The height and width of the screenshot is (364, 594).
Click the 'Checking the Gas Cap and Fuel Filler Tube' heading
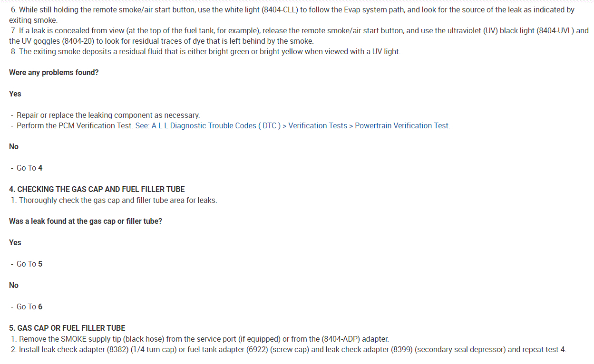coord(97,189)
